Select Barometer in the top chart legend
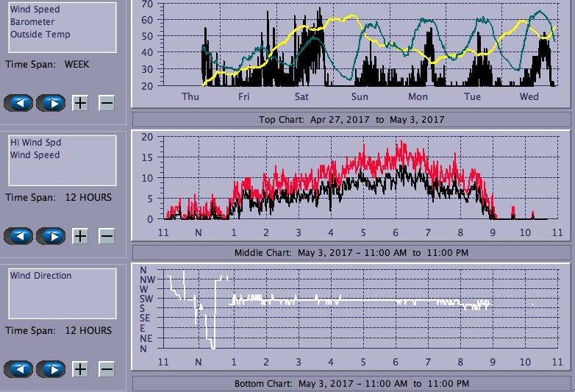The image size is (575, 392). (31, 22)
